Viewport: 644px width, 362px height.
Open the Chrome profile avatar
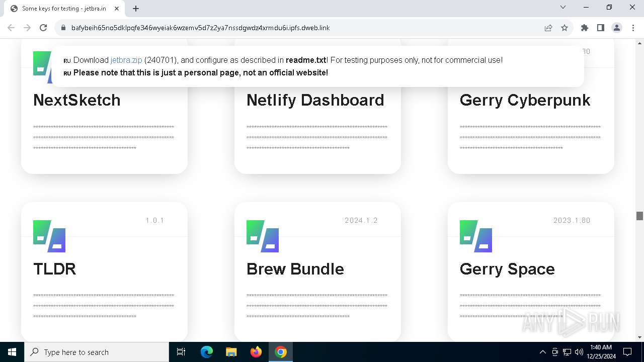click(617, 28)
